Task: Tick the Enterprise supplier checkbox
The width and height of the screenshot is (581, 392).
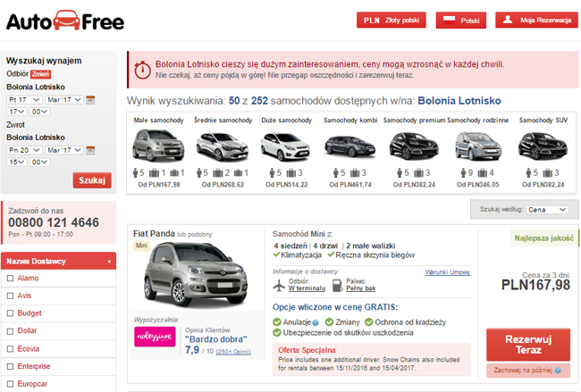Action: [x=10, y=366]
